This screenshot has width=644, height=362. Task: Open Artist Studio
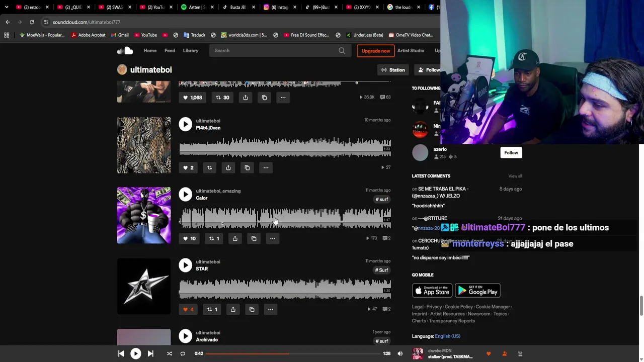(411, 50)
